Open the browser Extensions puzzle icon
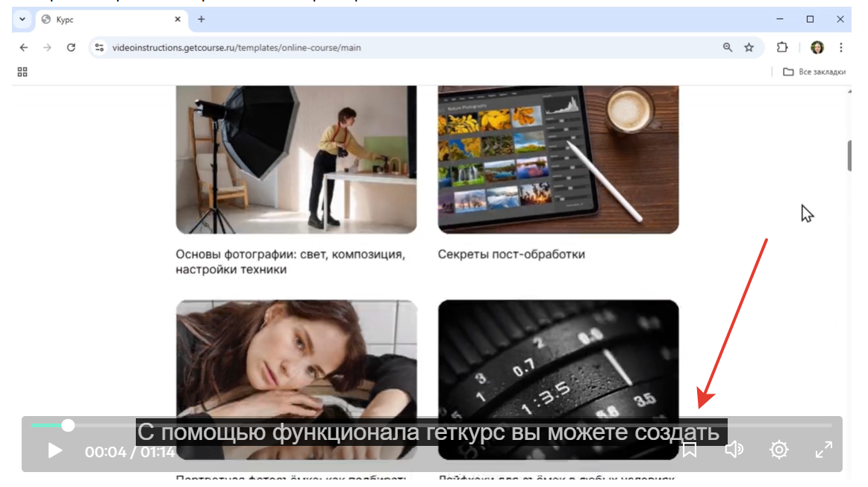The image size is (868, 487). (x=781, y=47)
